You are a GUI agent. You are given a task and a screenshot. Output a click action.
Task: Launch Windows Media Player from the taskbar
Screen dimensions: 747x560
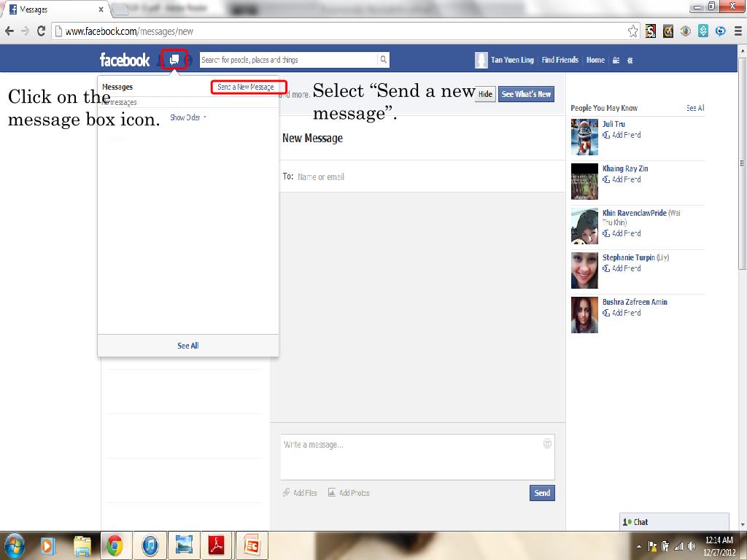[x=47, y=545]
